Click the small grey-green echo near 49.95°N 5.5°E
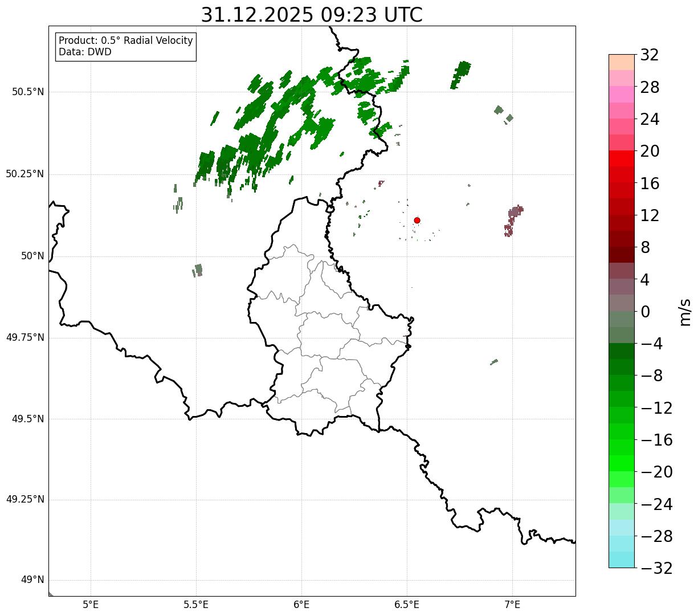 [198, 270]
